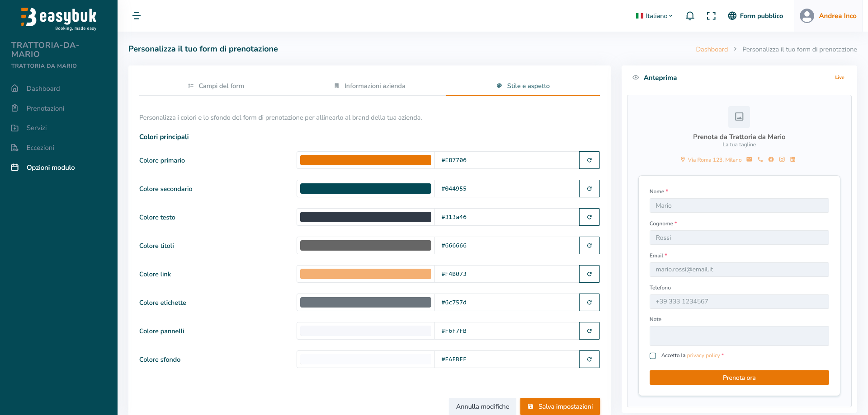Click the Instagram icon in preview

pos(782,159)
